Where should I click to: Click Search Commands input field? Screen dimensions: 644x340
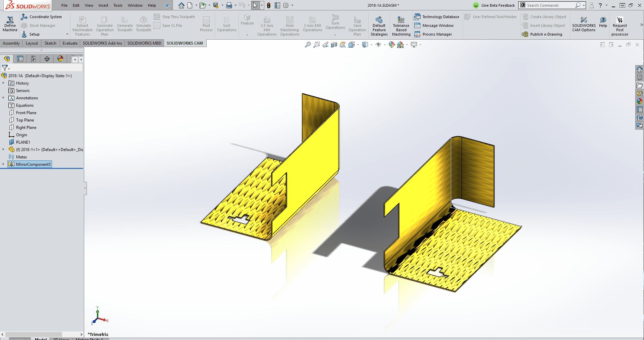click(x=550, y=5)
